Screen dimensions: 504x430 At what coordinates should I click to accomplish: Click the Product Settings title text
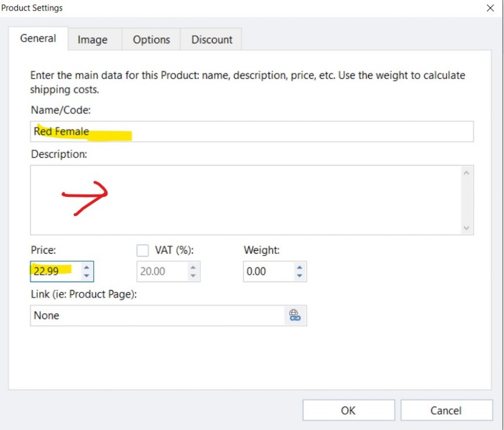coord(32,8)
